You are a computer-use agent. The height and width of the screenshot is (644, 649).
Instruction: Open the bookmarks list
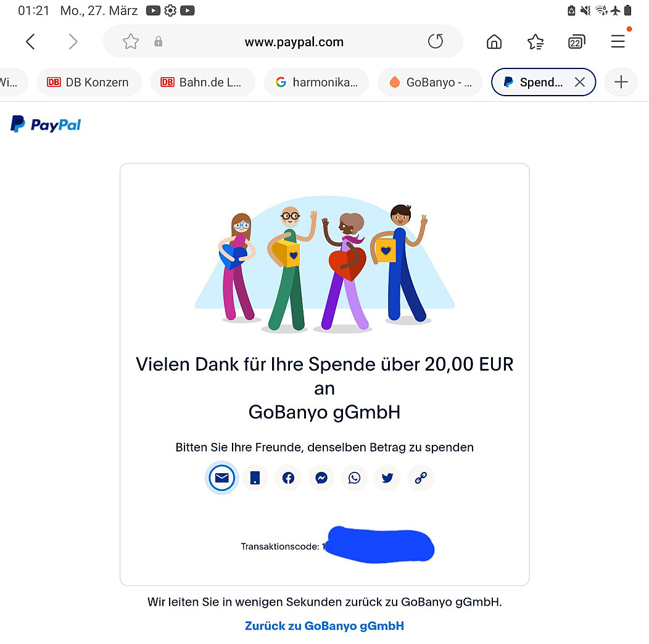click(535, 41)
